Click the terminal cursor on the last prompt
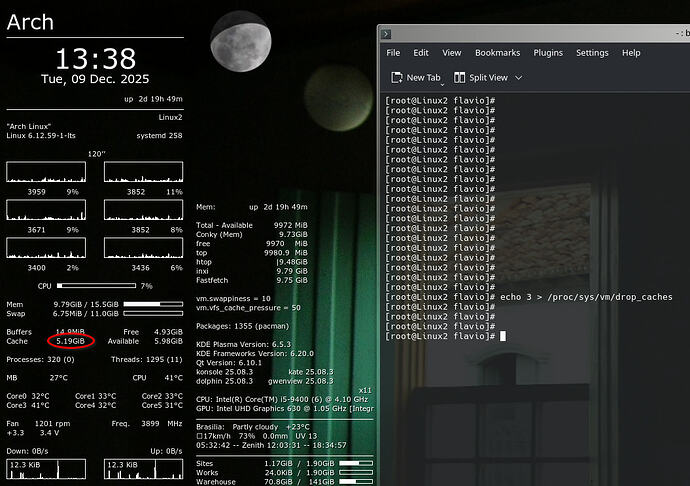Image resolution: width=690 pixels, height=486 pixels. (503, 336)
